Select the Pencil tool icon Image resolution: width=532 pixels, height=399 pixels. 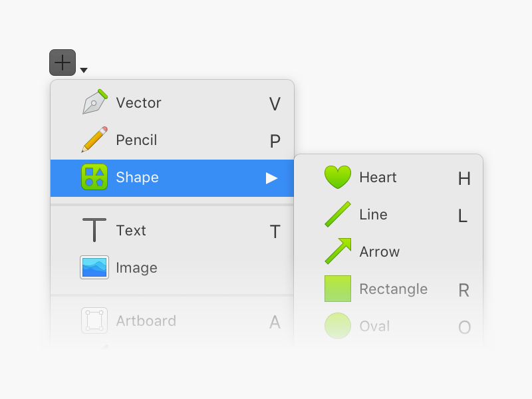[96, 140]
